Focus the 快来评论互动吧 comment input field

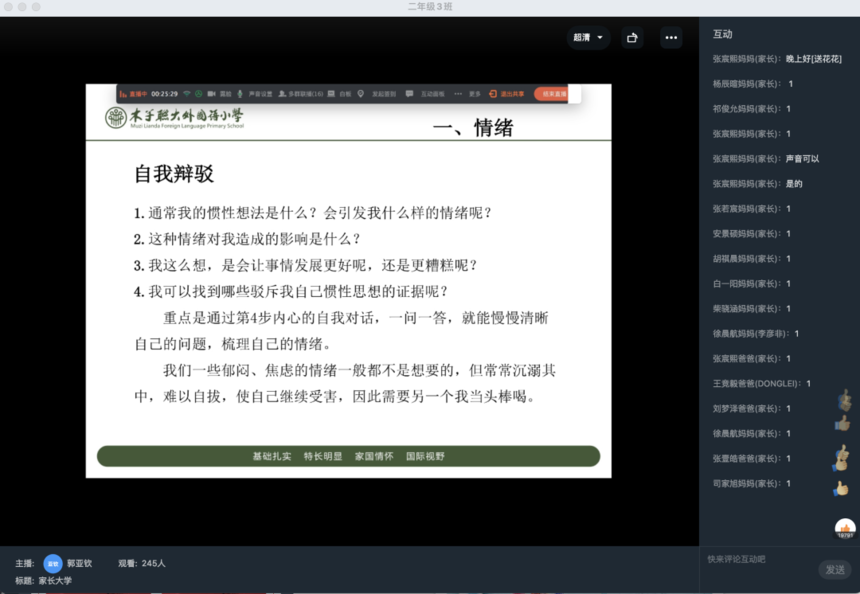[x=760, y=559]
